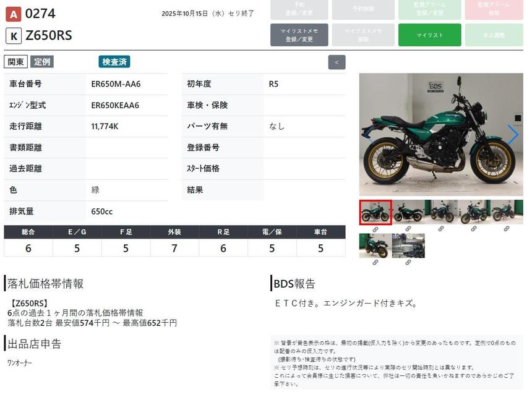Open the green マイリスト button
Viewport: 532px width, 410px height.
click(429, 35)
